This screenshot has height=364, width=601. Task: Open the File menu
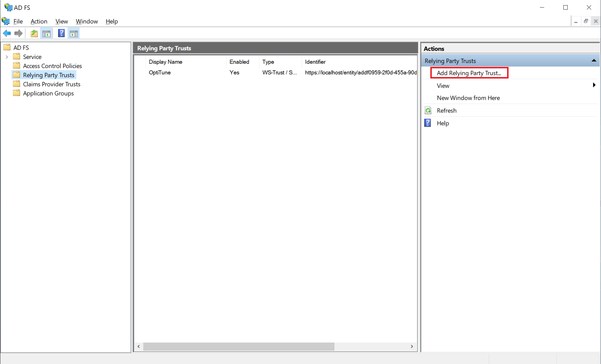[18, 21]
